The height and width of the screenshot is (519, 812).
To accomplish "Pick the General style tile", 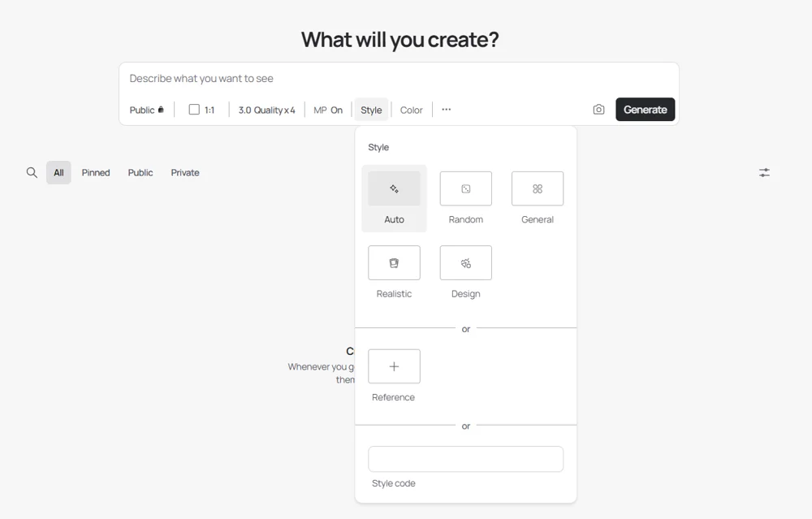I will pyautogui.click(x=538, y=188).
